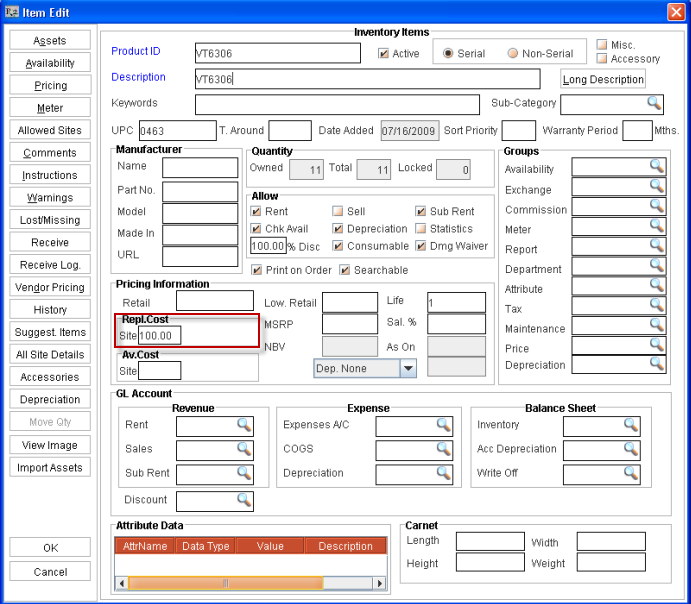Image resolution: width=691 pixels, height=604 pixels.
Task: Toggle the Sub Rent checkbox
Action: click(x=420, y=211)
